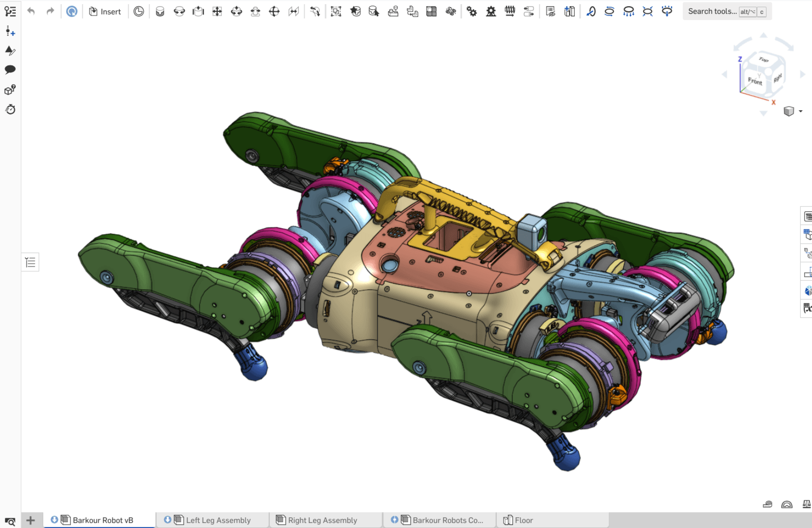Screen dimensions: 812x528
Task: Expand the Barkour Robots Co... tab
Action: pos(440,520)
